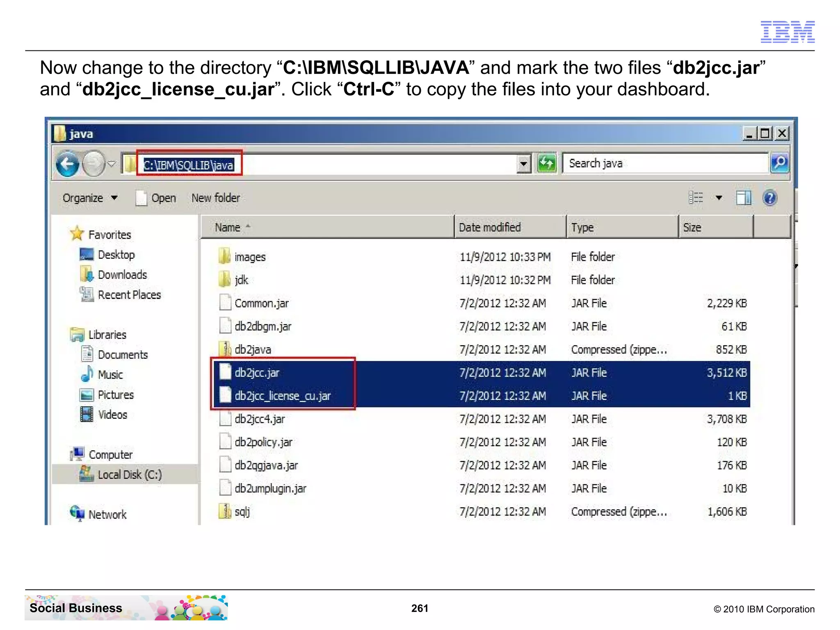Click New folder in the toolbar
The height and width of the screenshot is (630, 840).
216,198
